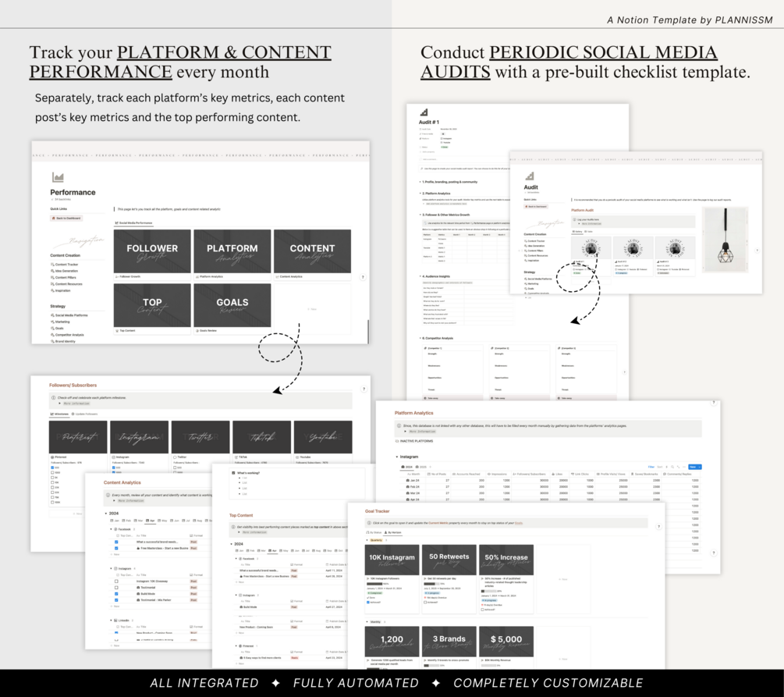Collapse the 2024 toggle in Top Content
The width and height of the screenshot is (784, 697).
click(232, 544)
